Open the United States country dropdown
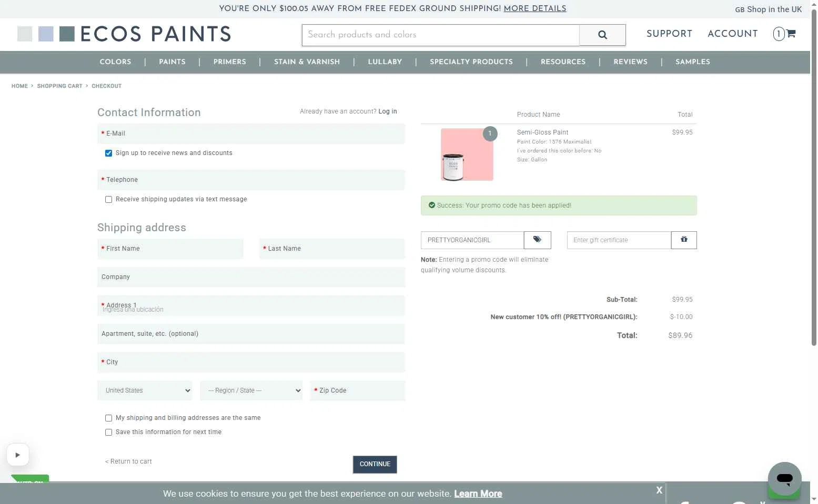Screen dimensions: 818x504 pos(145,390)
